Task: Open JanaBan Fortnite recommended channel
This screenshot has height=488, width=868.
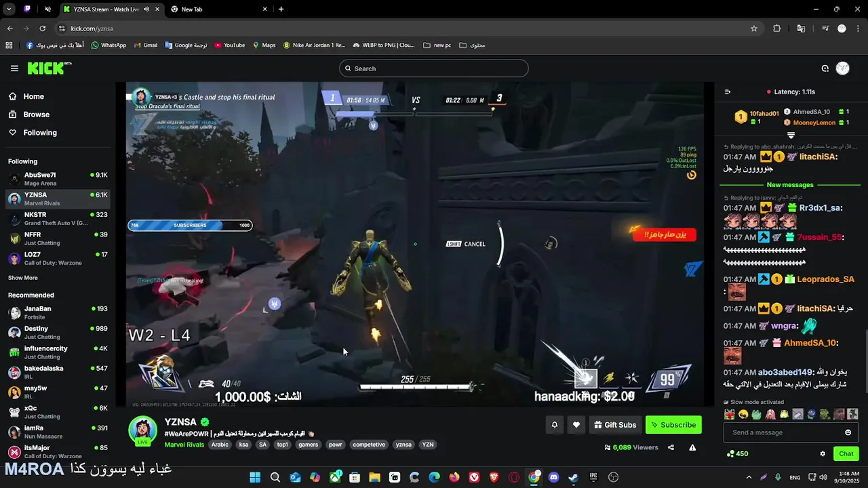Action: [58, 312]
